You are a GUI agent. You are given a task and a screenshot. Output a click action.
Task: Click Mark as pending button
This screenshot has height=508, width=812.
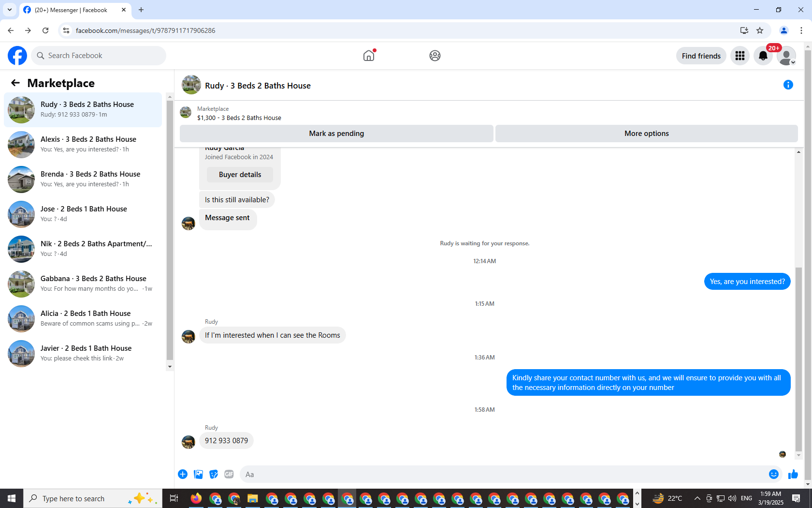point(336,134)
